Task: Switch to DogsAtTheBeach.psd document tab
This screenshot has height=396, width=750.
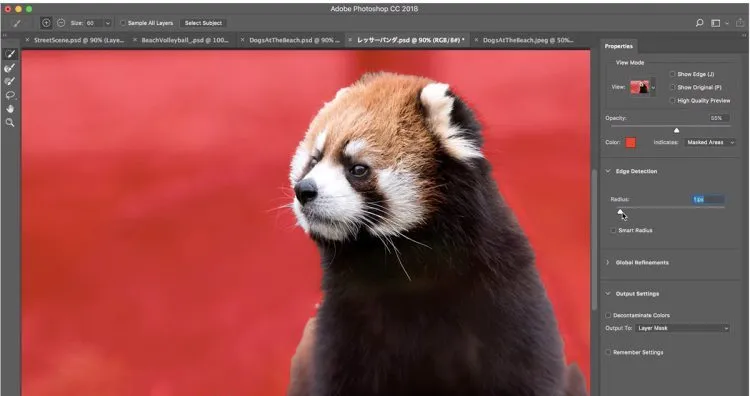Action: tap(295, 40)
